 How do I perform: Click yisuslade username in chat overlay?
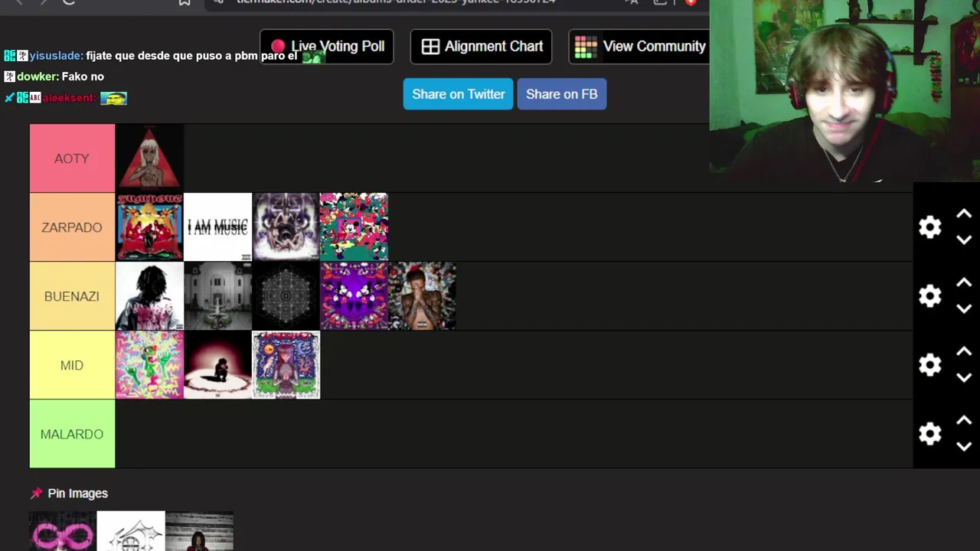pos(56,56)
